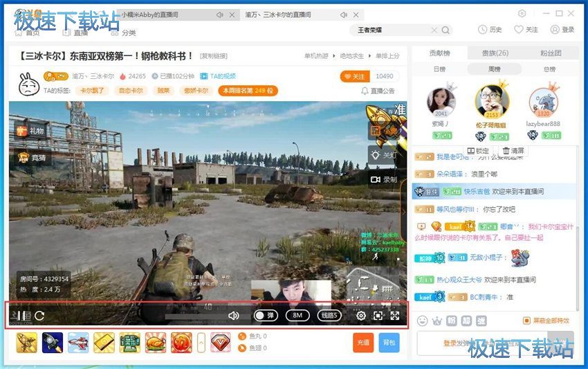
Task: Send the green office desk gift
Action: (x=130, y=343)
